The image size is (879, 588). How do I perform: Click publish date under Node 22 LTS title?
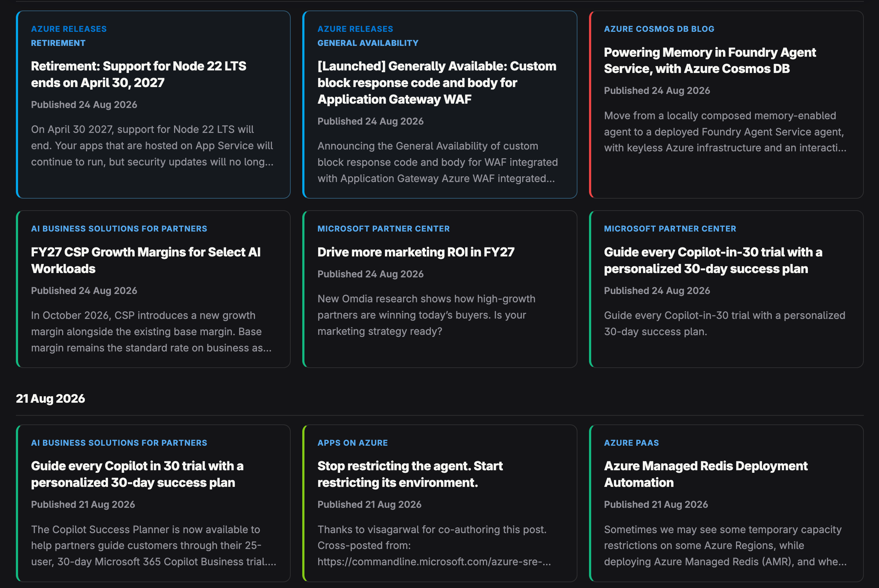(84, 105)
